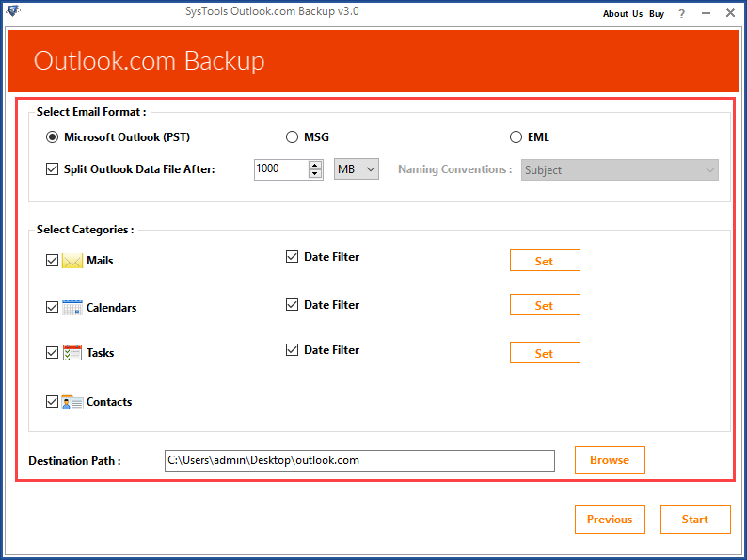The width and height of the screenshot is (747, 560).
Task: Toggle Split Outlook Data File After checkbox
Action: 53,169
